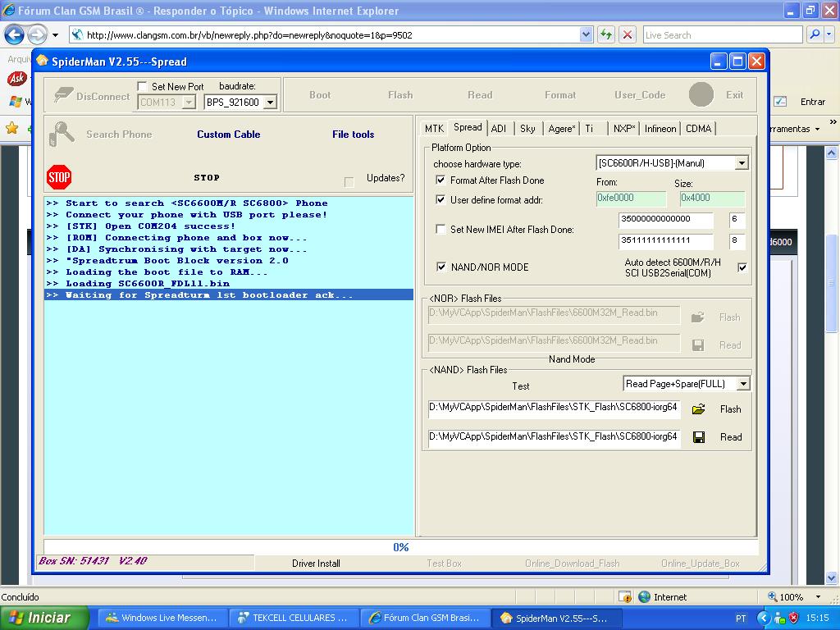The width and height of the screenshot is (840, 630).
Task: Click the Live Search input box
Action: [723, 34]
